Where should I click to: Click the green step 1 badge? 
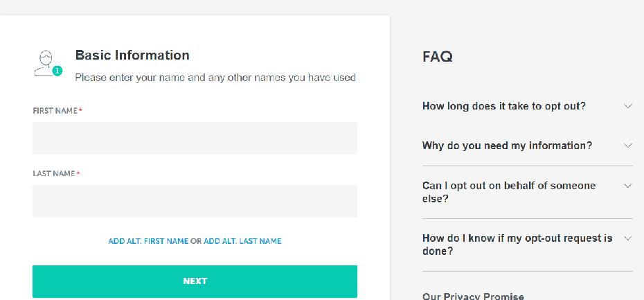(57, 71)
